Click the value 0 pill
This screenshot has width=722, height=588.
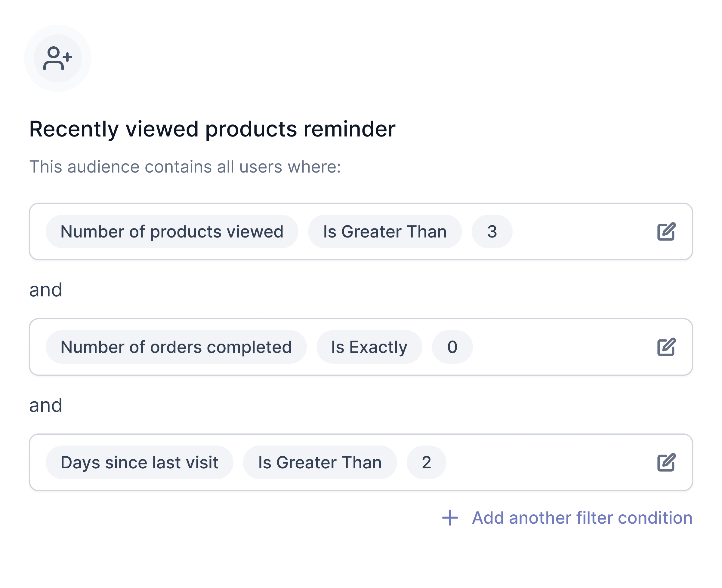(x=452, y=347)
